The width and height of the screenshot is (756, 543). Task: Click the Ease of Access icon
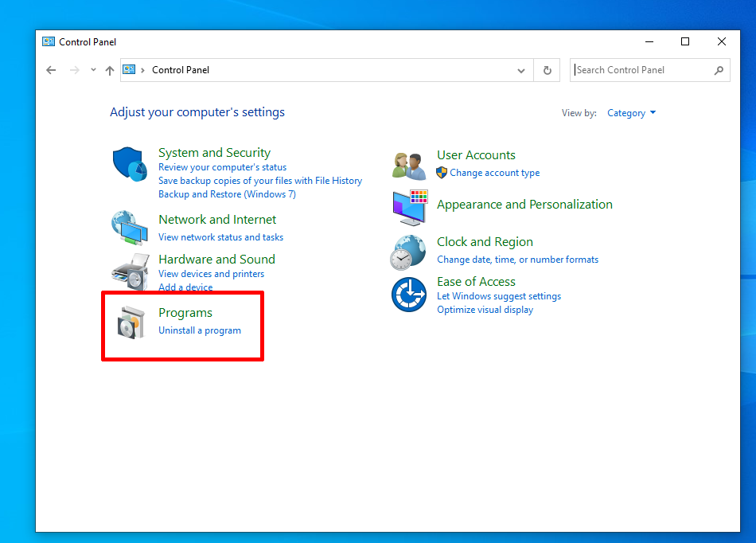pyautogui.click(x=409, y=294)
